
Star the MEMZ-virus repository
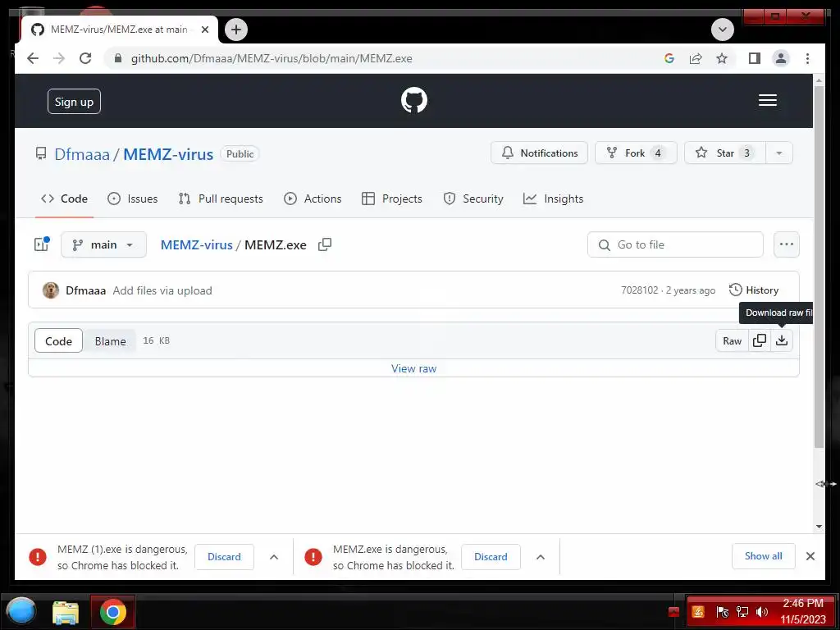click(725, 153)
